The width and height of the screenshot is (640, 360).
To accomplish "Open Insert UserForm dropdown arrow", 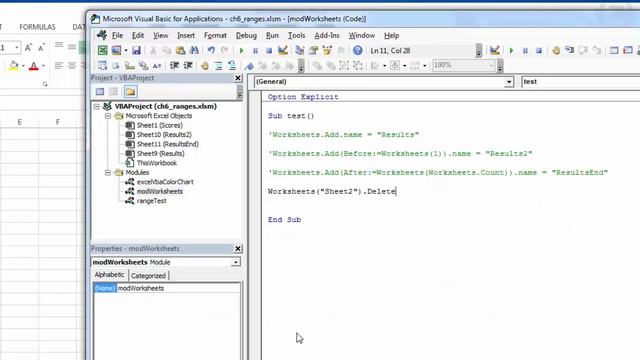I will (126, 51).
